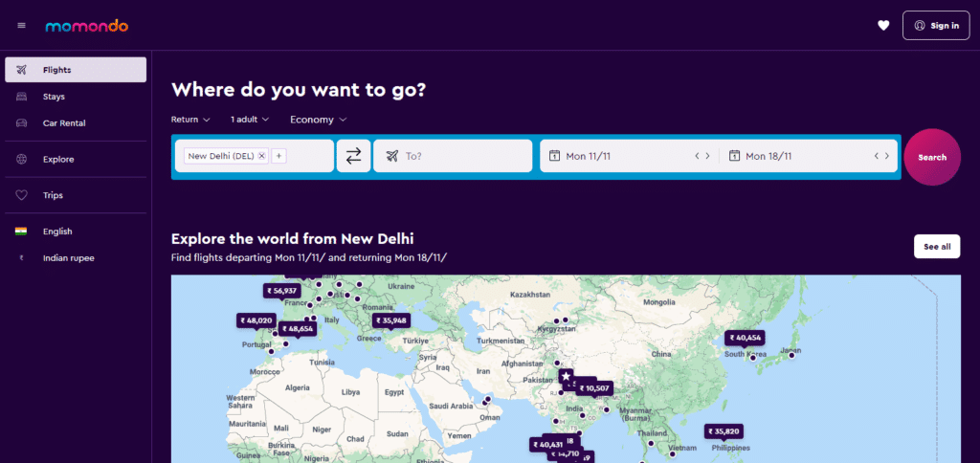Viewport: 980px width, 463px height.
Task: Open the Economy cabin class dropdown
Action: [x=318, y=120]
